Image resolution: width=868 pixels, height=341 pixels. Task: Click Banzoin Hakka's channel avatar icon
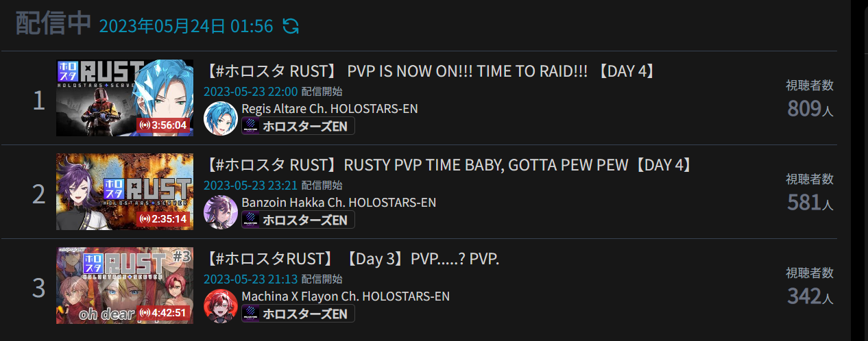221,212
